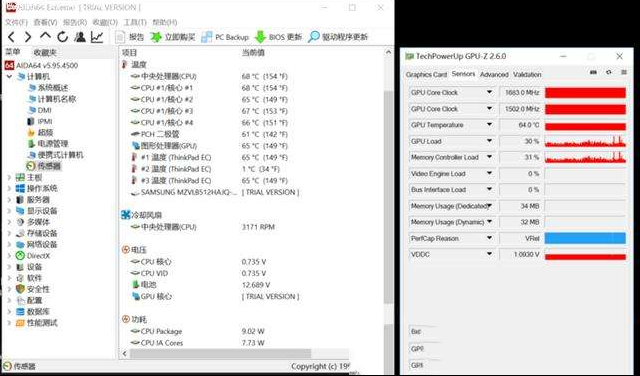Open the BIOS 更新 green arrow button
640x376 pixels.
pyautogui.click(x=260, y=37)
